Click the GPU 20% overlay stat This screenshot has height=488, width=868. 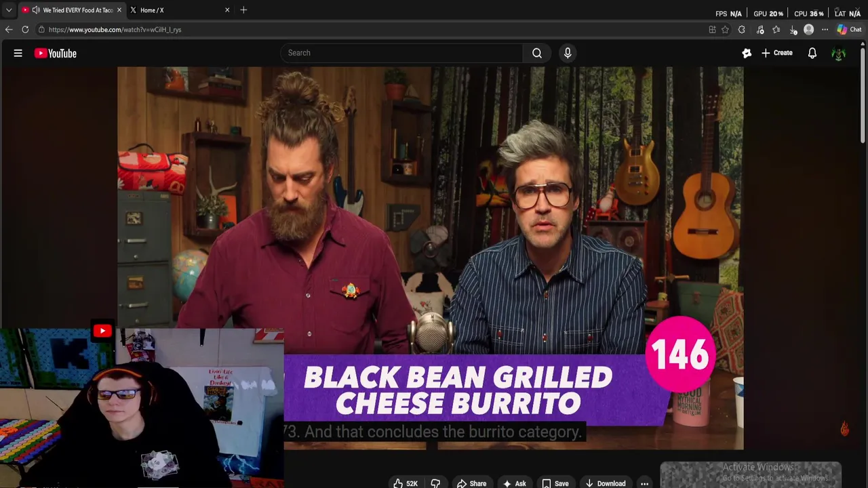pos(768,14)
